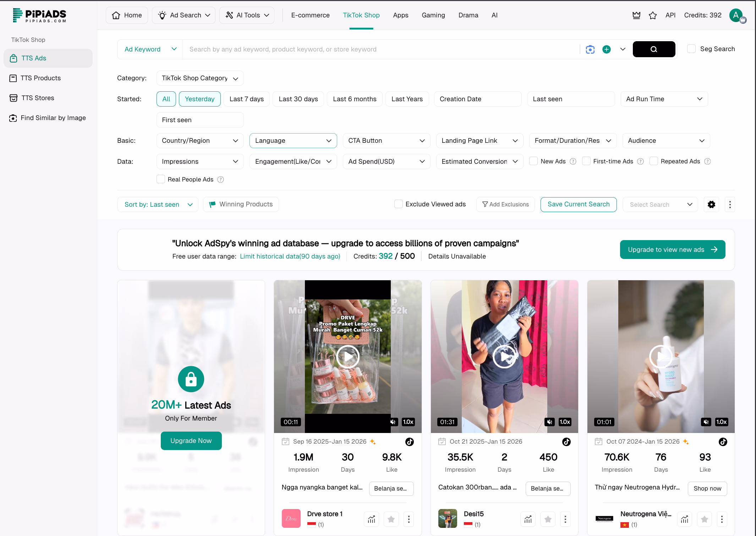
Task: Click the ad keyword search input field
Action: (x=355, y=49)
